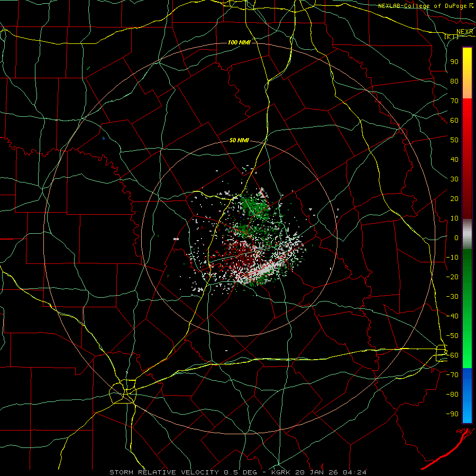This screenshot has height=476, width=476.
Task: Click the 50 NMI range ring label
Action: coord(239,140)
